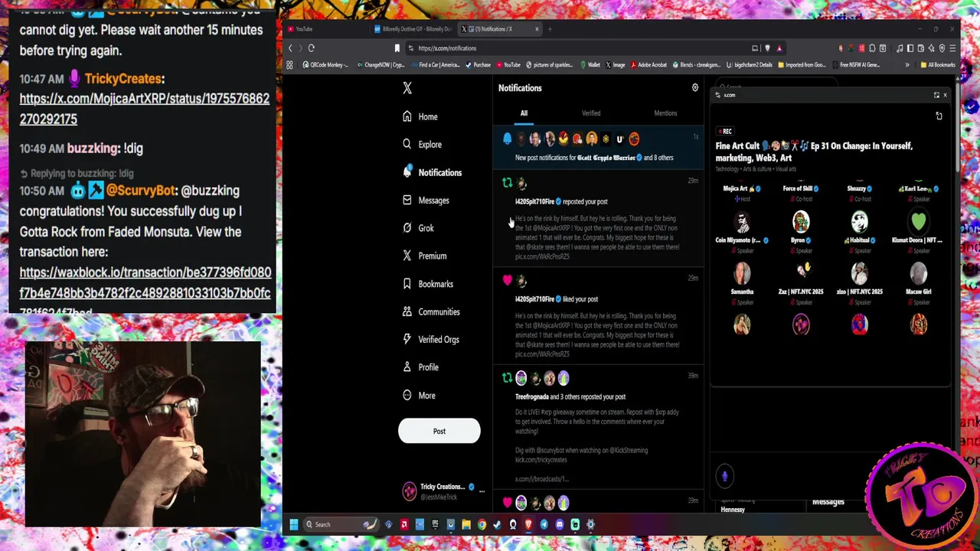Image resolution: width=980 pixels, height=551 pixels.
Task: Toggle the microphone button in Space
Action: pos(724,476)
